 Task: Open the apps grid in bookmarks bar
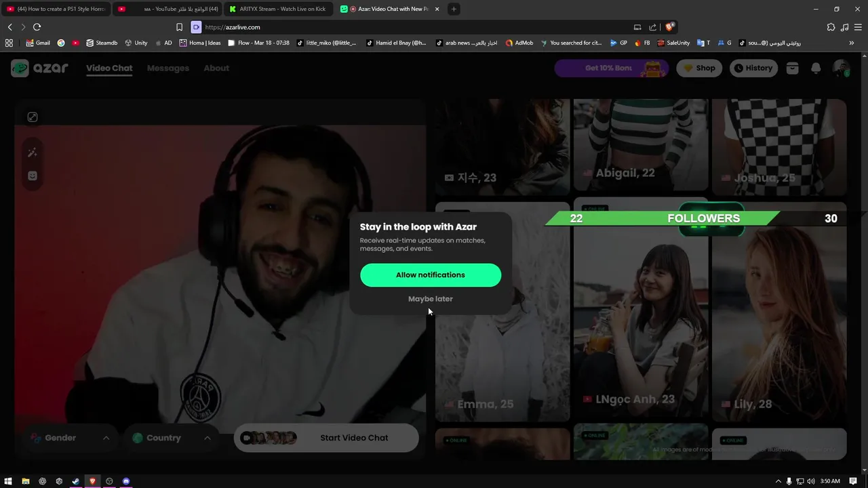point(9,43)
